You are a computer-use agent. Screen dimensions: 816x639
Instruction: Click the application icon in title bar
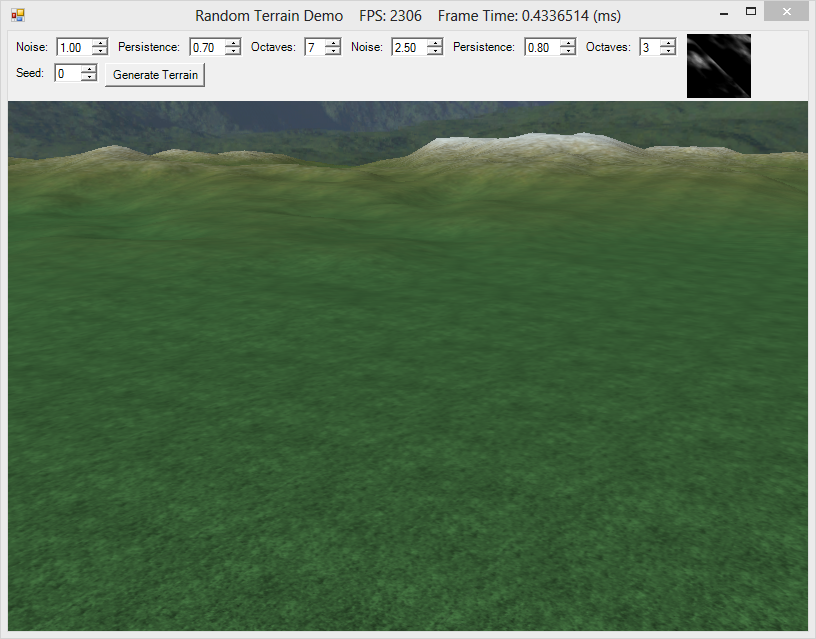[18, 16]
